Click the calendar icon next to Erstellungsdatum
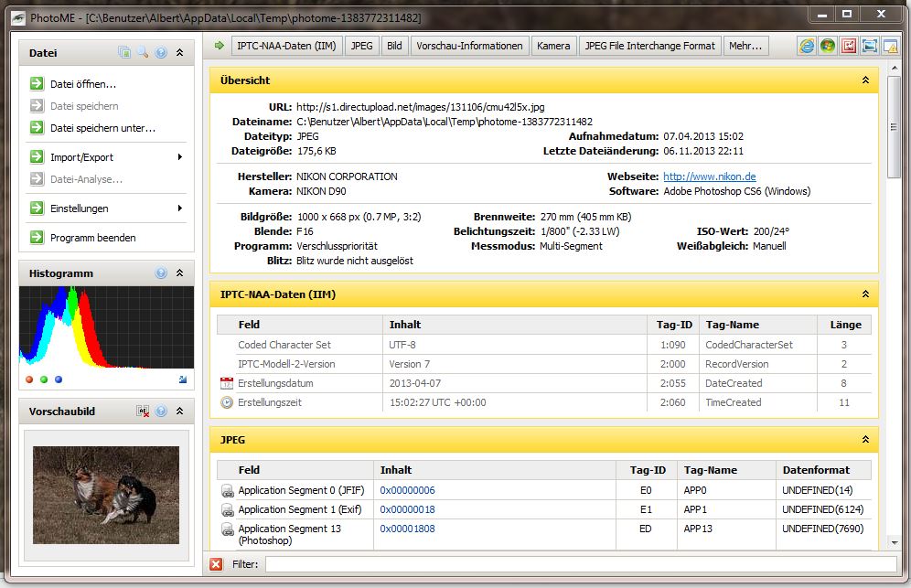Viewport: 911px width, 588px height. (227, 383)
